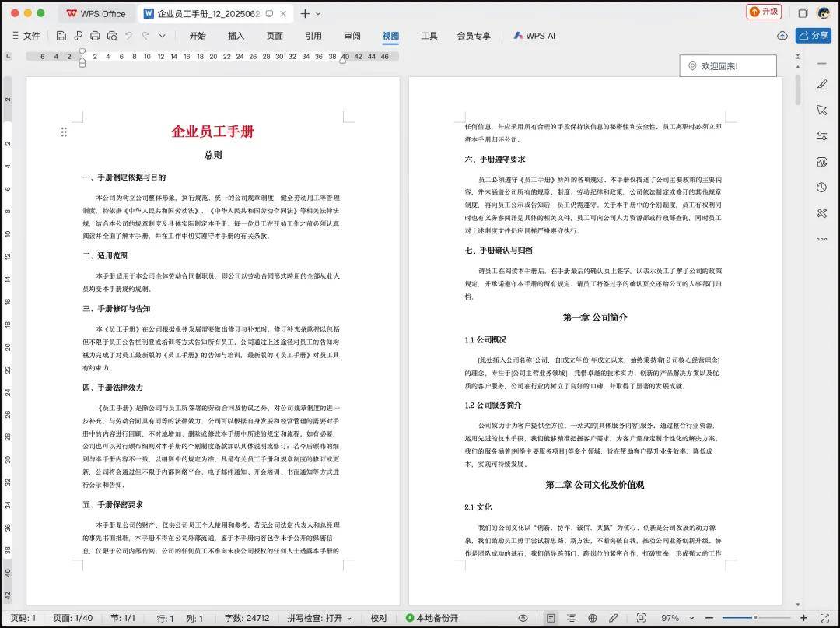
Task: Click the print icon in toolbar
Action: (95, 36)
